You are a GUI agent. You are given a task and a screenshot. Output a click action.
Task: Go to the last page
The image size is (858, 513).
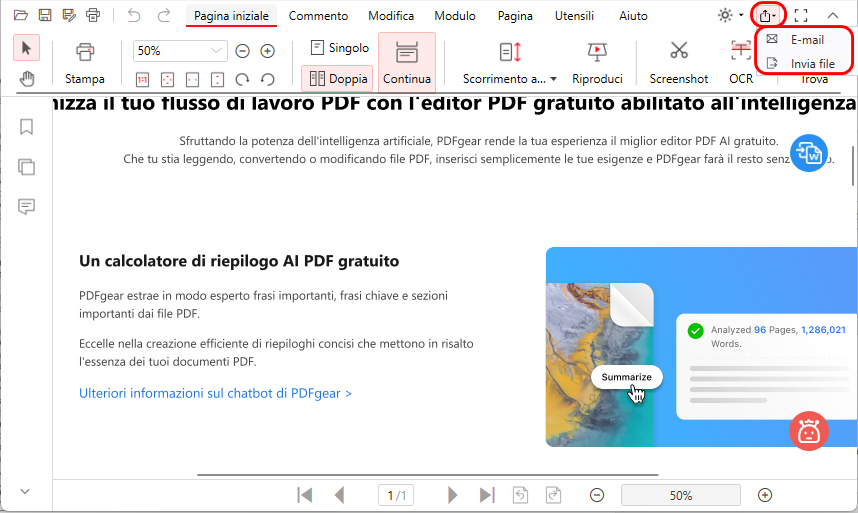(487, 495)
